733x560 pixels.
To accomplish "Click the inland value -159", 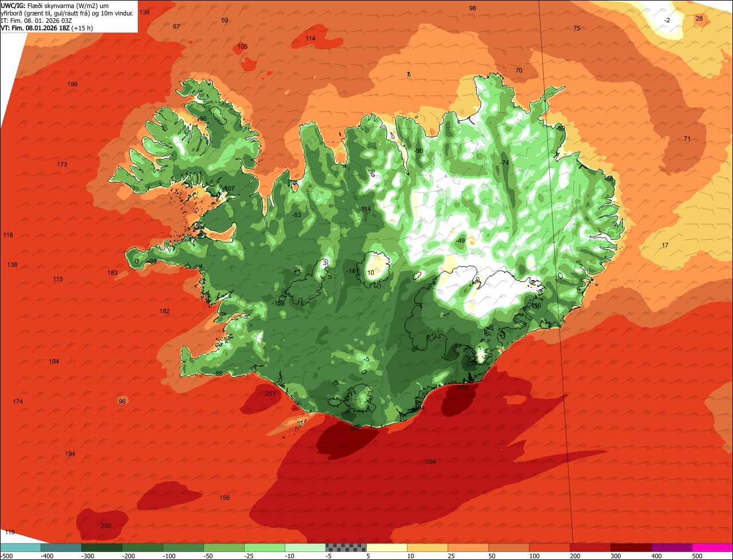I will click(279, 303).
